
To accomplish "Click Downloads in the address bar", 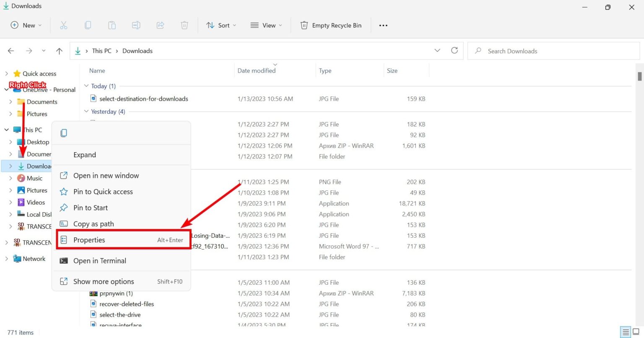I will (x=138, y=51).
